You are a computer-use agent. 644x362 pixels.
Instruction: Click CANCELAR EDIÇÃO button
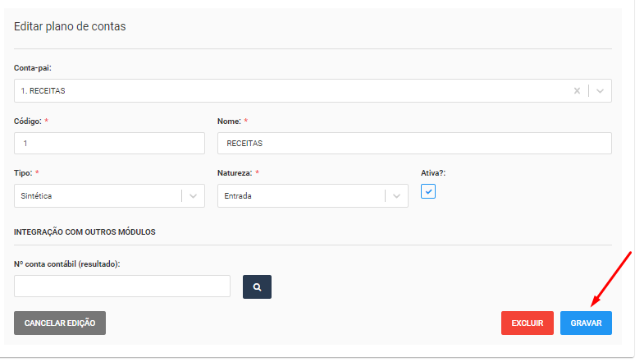(60, 323)
